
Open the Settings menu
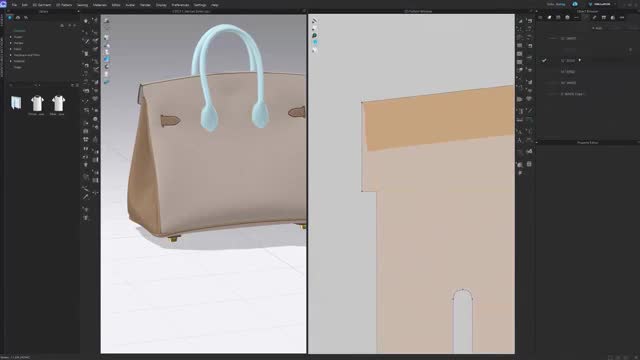tap(200, 5)
